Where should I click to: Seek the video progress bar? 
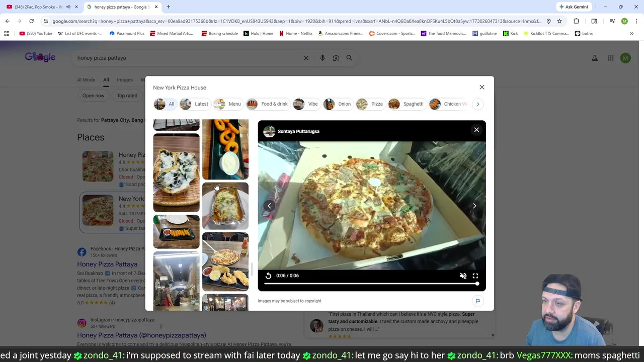click(x=372, y=284)
